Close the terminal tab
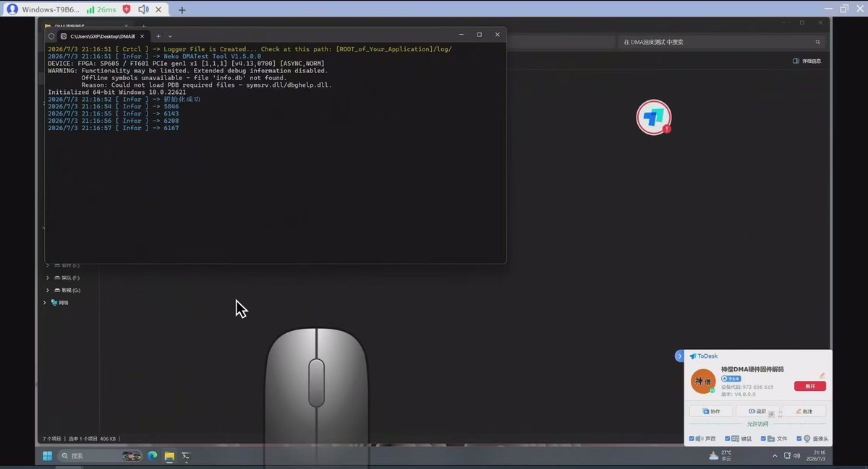Image resolution: width=868 pixels, height=469 pixels. tap(141, 35)
